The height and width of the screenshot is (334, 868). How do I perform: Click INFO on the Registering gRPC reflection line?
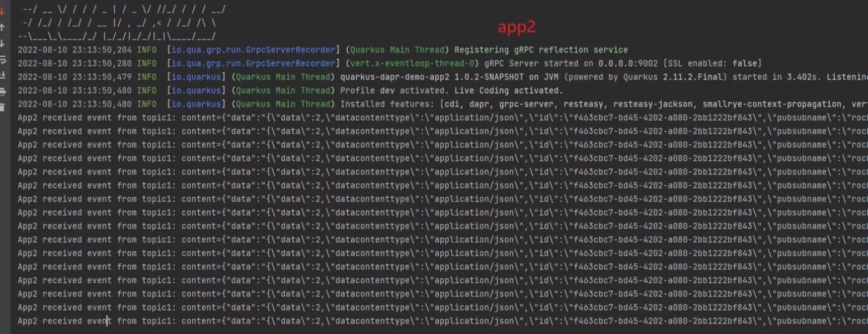tap(147, 50)
